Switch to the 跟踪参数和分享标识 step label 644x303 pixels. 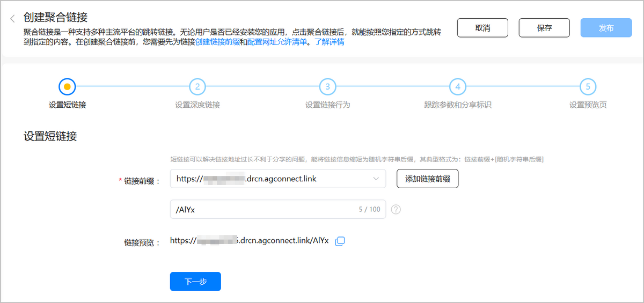tap(457, 105)
